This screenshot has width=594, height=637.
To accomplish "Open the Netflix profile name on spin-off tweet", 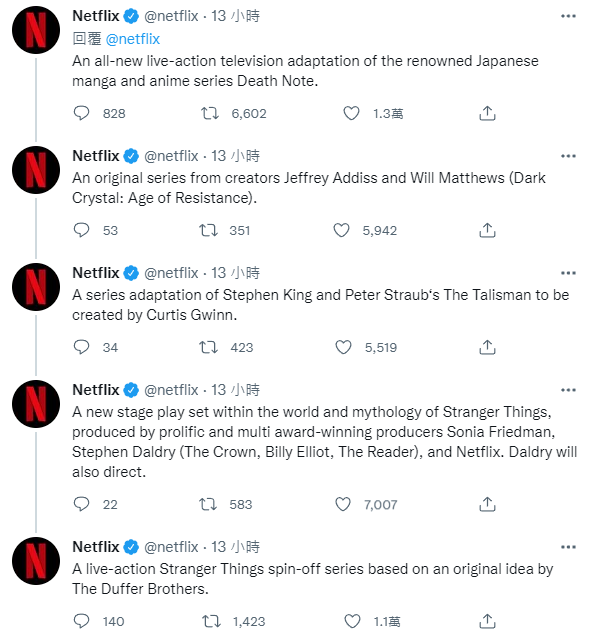I will 96,547.
